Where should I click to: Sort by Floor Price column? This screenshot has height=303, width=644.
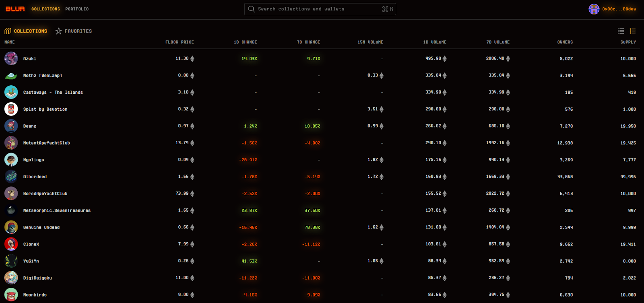tap(180, 42)
